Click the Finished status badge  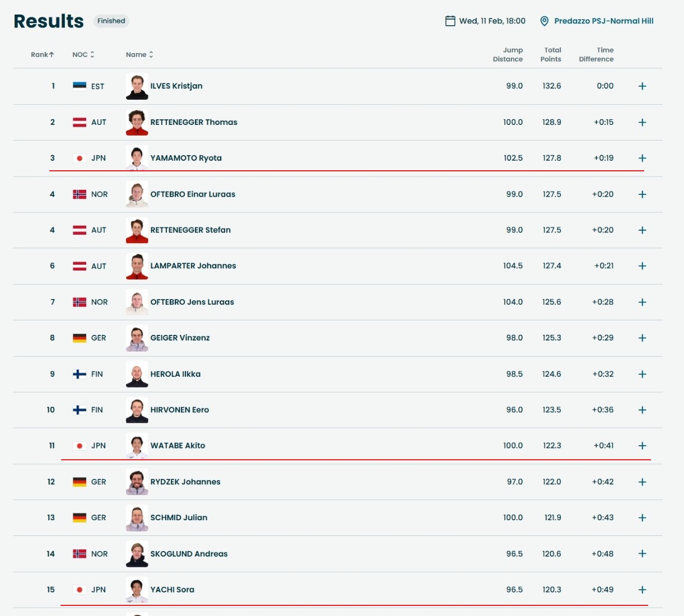point(111,21)
